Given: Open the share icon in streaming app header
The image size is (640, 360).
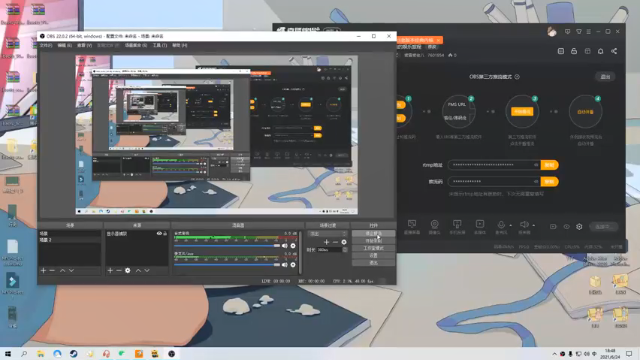Looking at the screenshot, I should click(x=614, y=51).
